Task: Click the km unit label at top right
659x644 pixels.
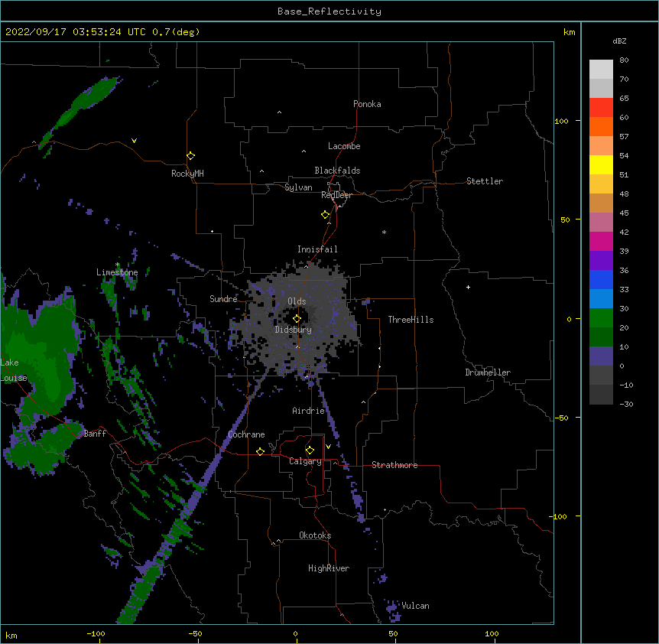Action: click(x=569, y=32)
